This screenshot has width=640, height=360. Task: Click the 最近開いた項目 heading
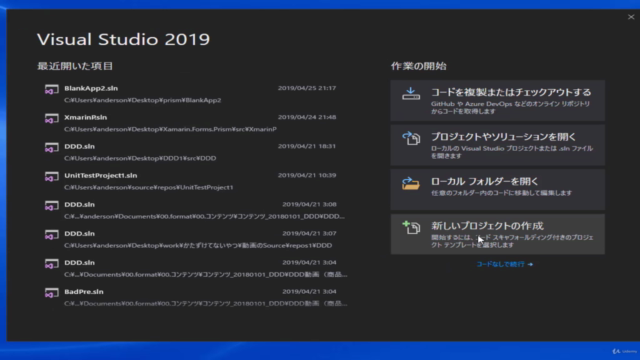pyautogui.click(x=75, y=66)
